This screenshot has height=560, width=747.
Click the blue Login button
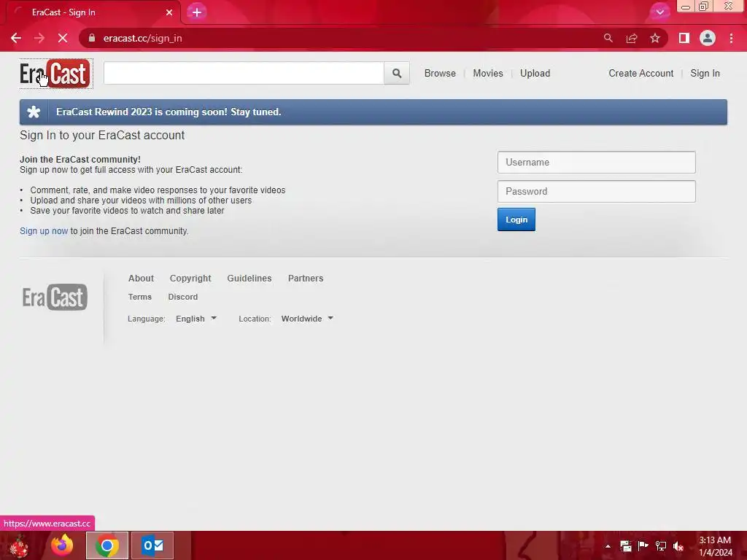coord(516,219)
